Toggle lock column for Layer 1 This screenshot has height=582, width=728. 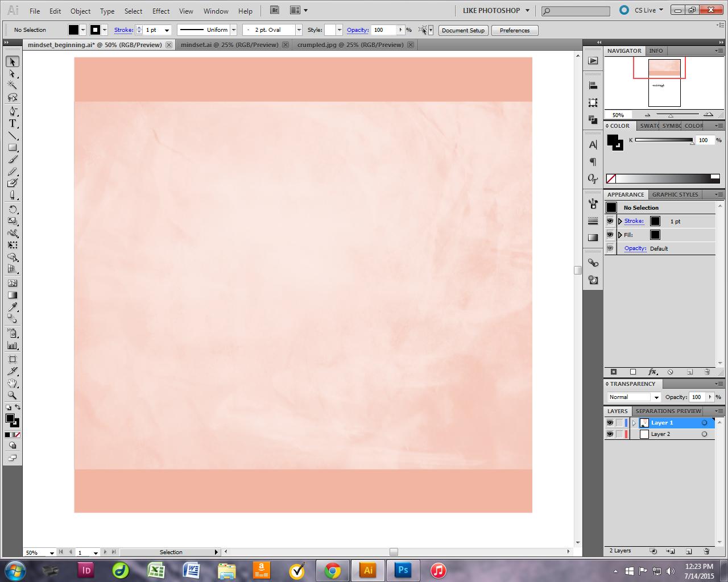(619, 423)
